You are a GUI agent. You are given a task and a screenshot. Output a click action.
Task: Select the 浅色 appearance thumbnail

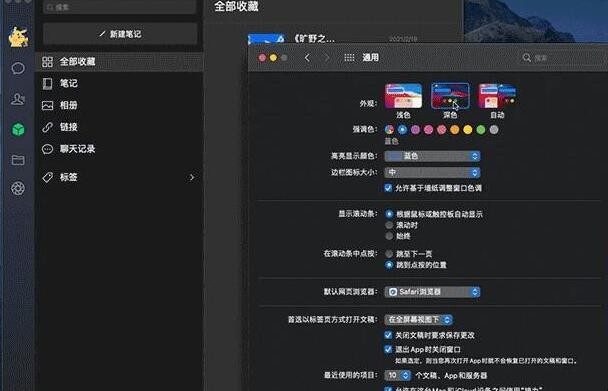(x=403, y=96)
